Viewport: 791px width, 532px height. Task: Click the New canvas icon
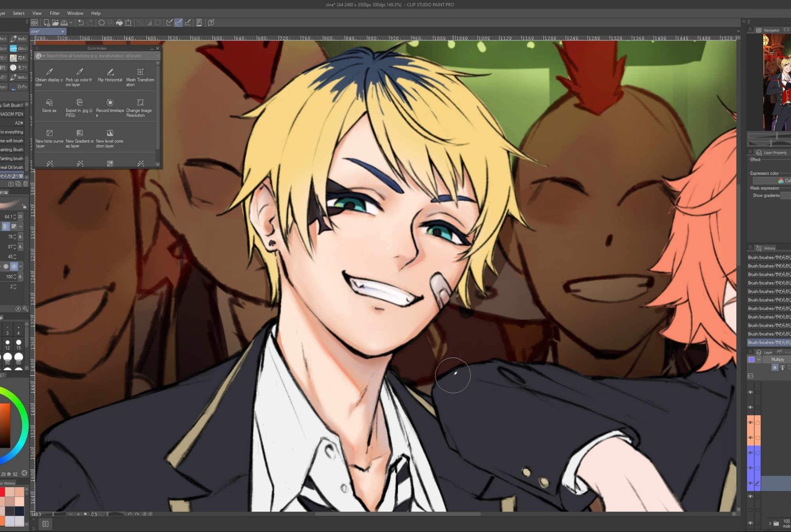pos(46,23)
